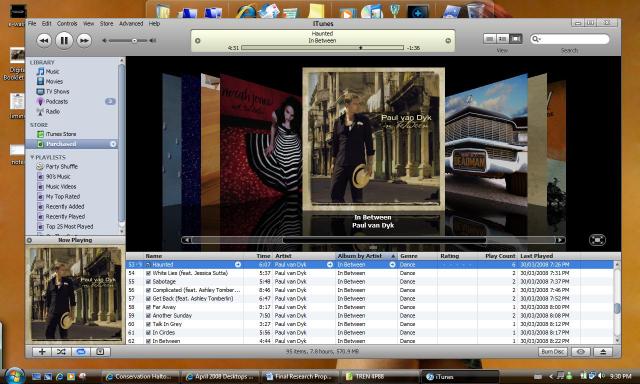This screenshot has width=640, height=384.
Task: Select the Purchased playlist
Action: coord(72,144)
